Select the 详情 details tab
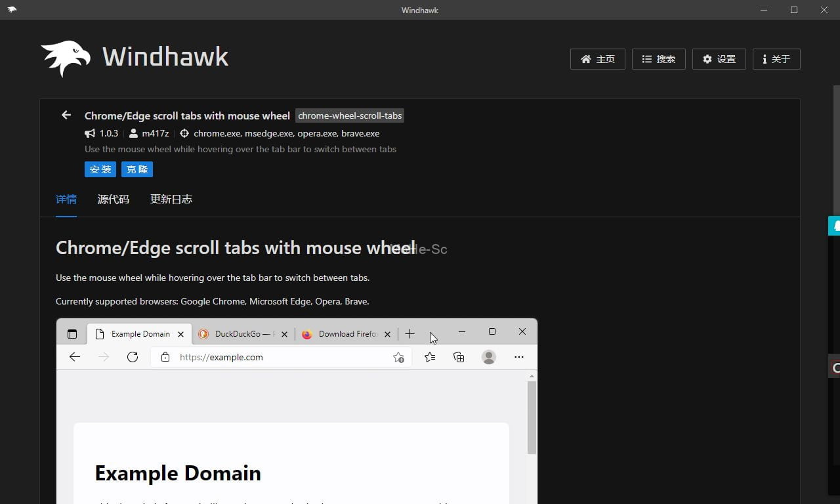 (66, 199)
